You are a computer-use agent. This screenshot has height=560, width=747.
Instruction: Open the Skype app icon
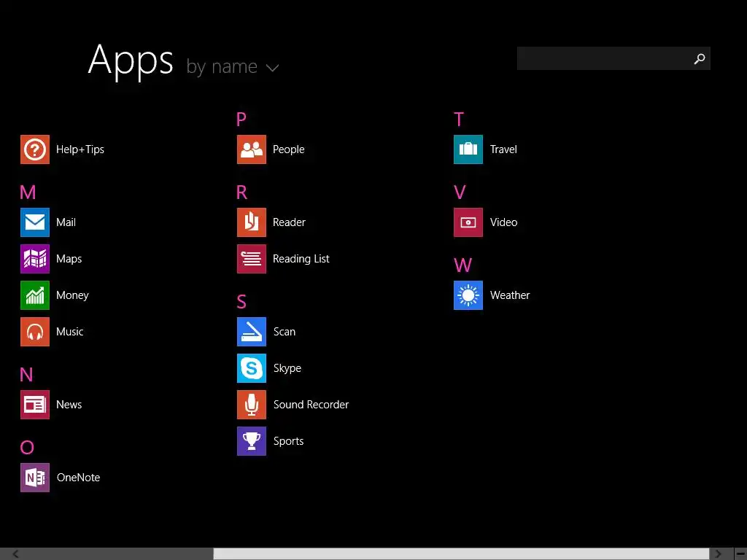coord(252,368)
